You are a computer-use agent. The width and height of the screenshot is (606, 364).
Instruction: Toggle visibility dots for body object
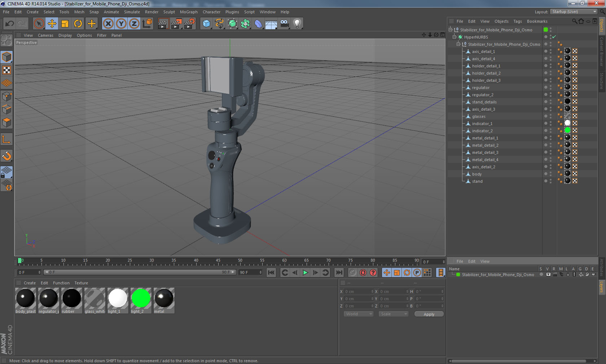click(550, 174)
